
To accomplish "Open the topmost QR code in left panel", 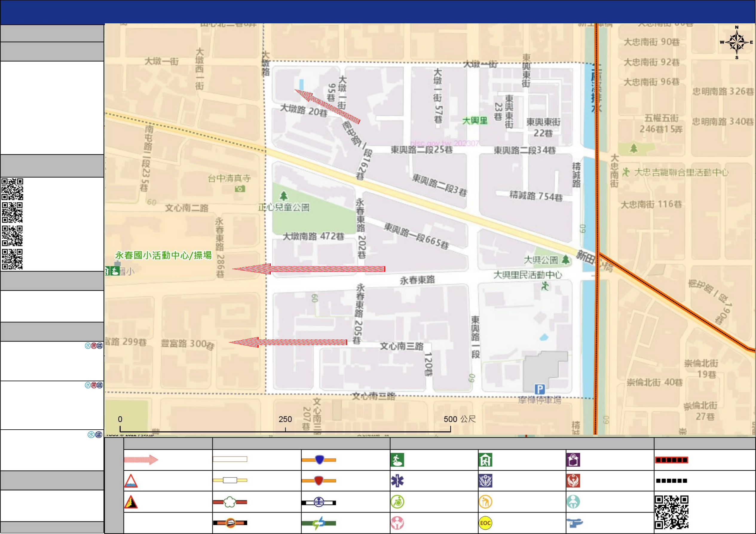I will (12, 189).
